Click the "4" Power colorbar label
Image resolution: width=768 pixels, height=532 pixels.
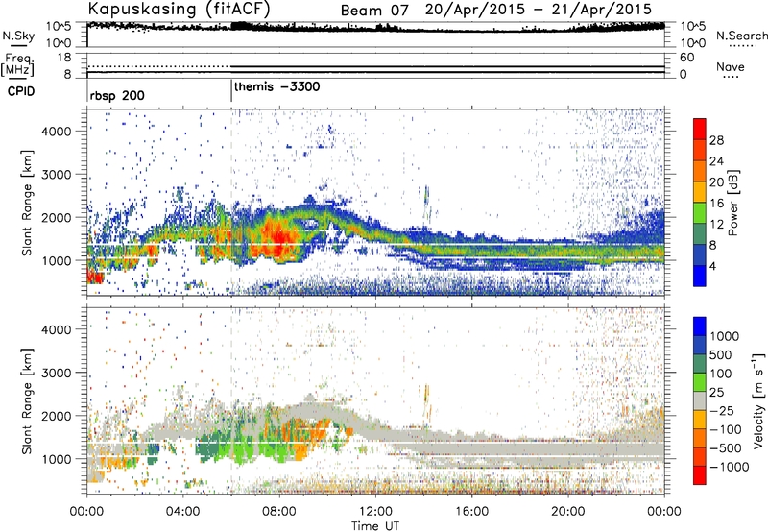[712, 266]
